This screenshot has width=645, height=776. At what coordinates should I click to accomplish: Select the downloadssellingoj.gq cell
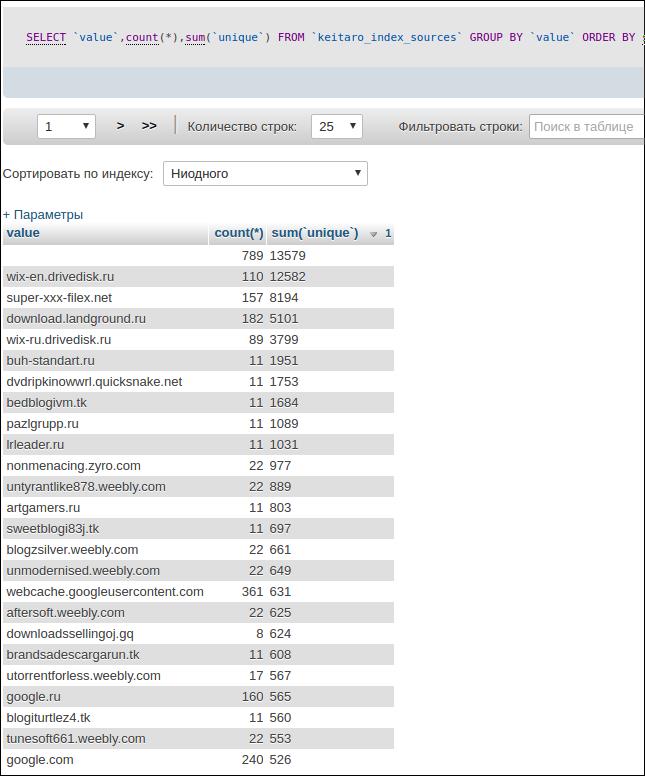[105, 634]
